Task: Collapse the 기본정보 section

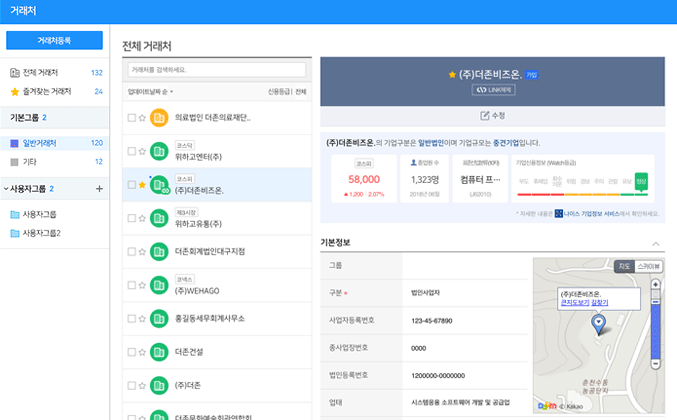Action: tap(656, 243)
